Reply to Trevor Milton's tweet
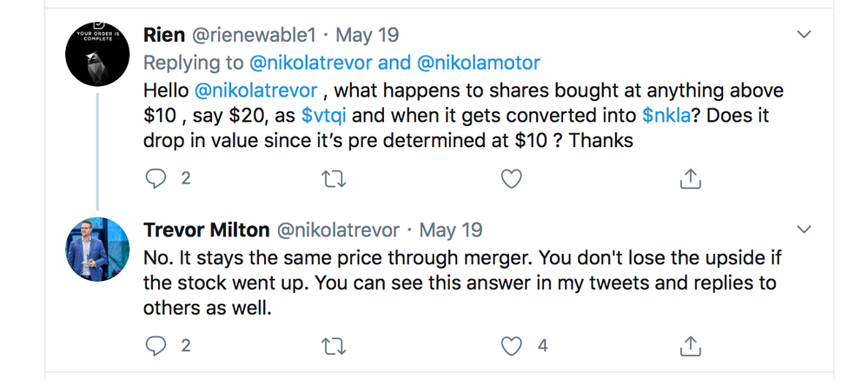 156,346
